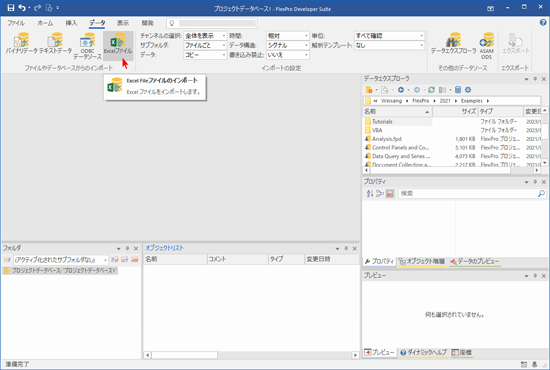The width and height of the screenshot is (550, 370).
Task: Sort Object List by Comment (コメント) column
Action: point(237,259)
